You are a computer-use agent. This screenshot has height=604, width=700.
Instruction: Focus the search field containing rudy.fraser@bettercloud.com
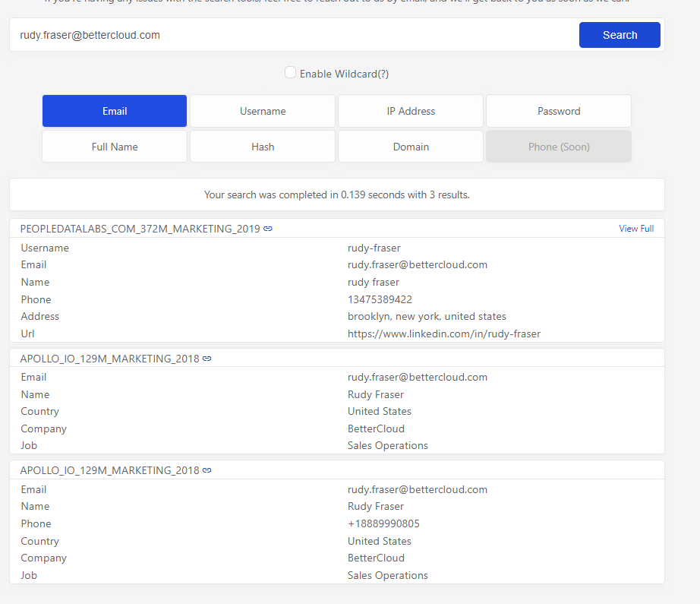tap(293, 35)
